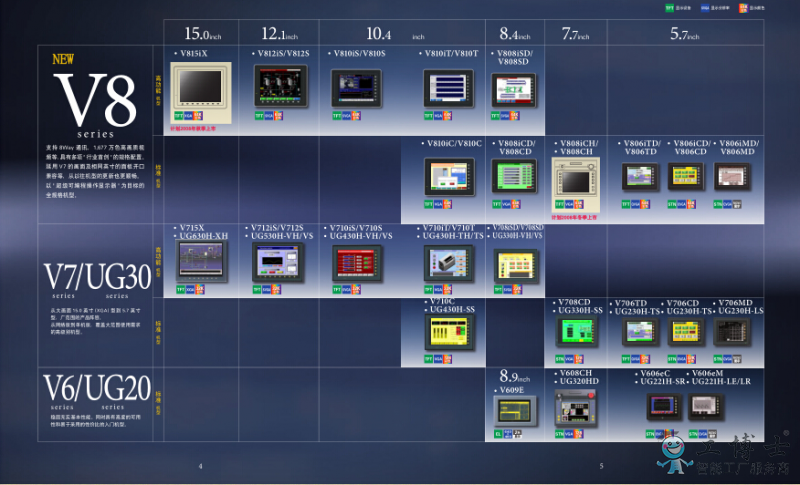
Task: Open the V715X / UG630H-XH product image
Action: pyautogui.click(x=202, y=261)
